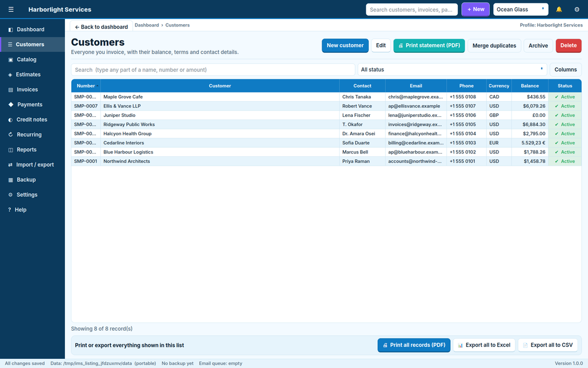Click the Active status of Juniper Studio
The image size is (588, 368).
click(x=565, y=115)
